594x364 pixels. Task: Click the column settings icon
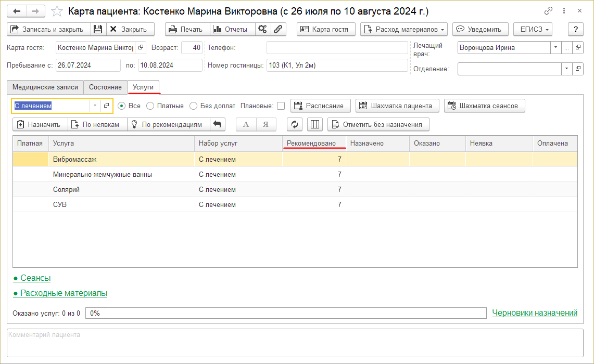coord(315,124)
